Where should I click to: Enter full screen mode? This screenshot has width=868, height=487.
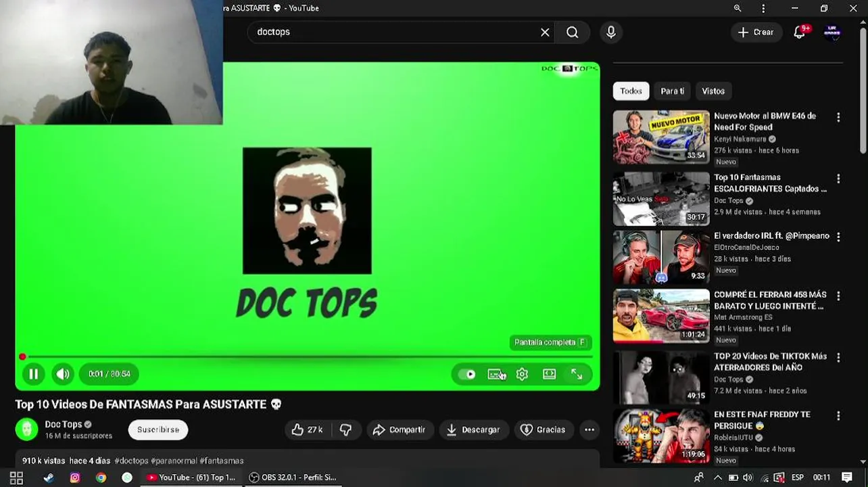(x=577, y=374)
